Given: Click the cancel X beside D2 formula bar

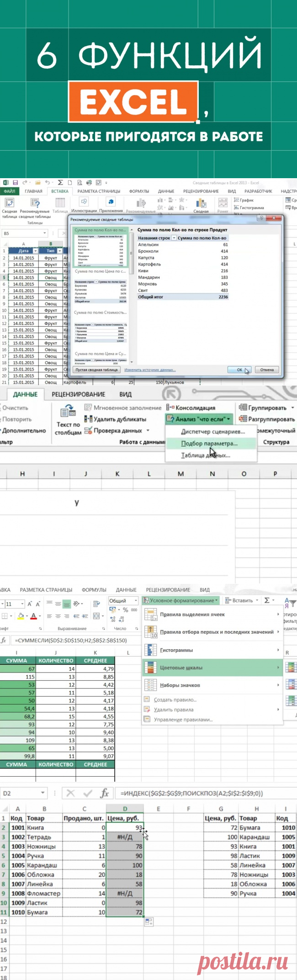Looking at the screenshot, I should tap(70, 793).
